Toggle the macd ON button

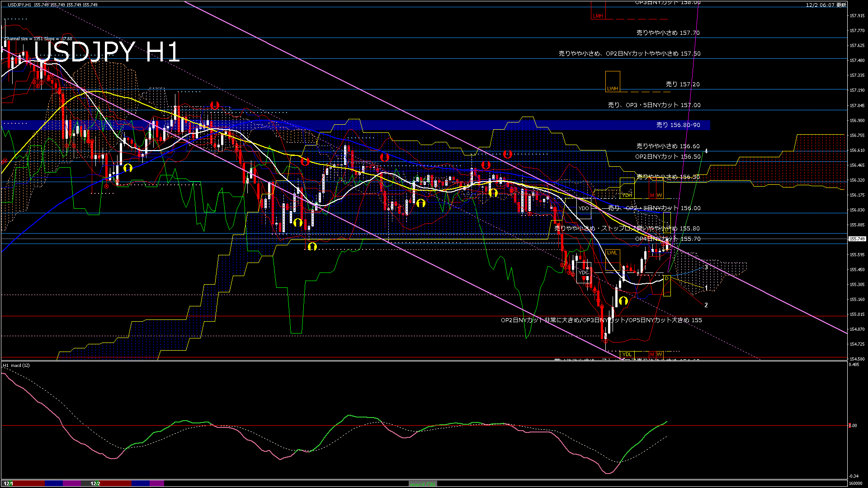point(423,484)
